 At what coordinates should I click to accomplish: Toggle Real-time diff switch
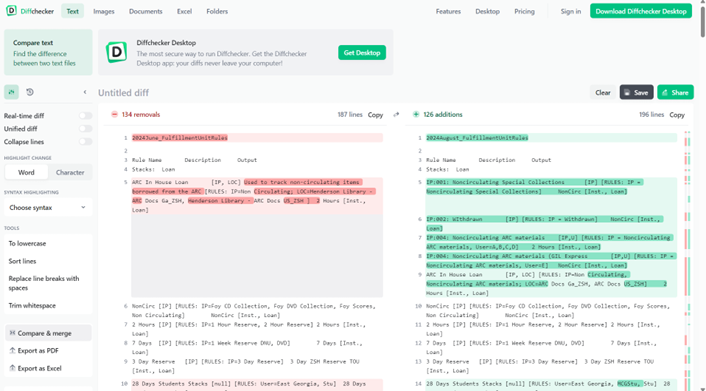click(x=85, y=116)
